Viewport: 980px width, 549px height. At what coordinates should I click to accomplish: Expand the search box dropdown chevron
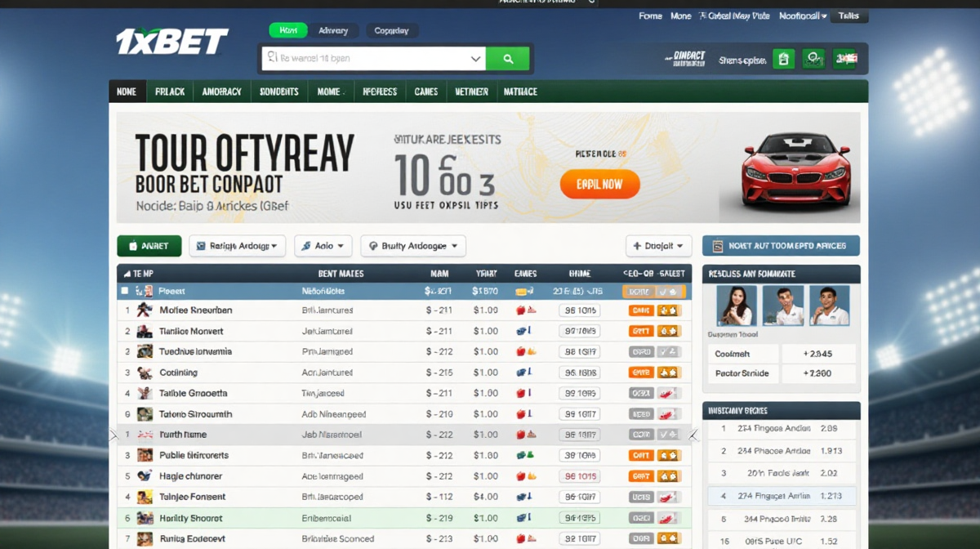pos(475,59)
